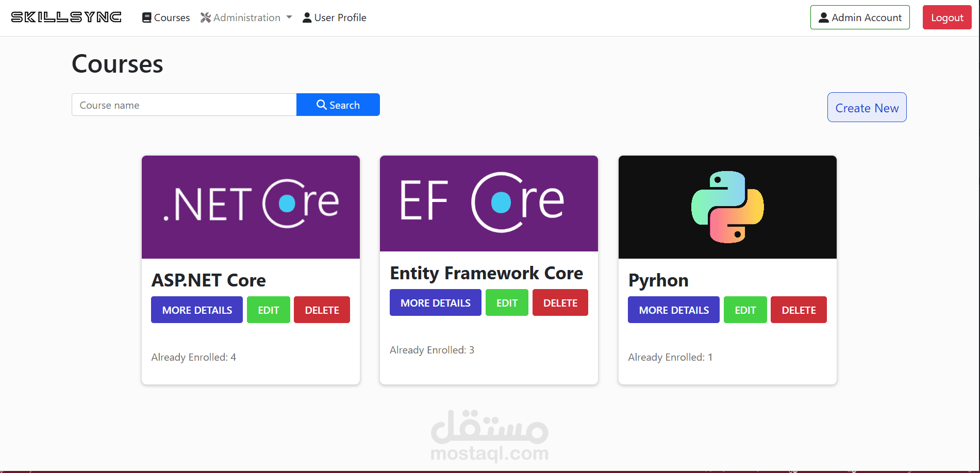Viewport: 980px width, 473px height.
Task: Open the EF Core course image
Action: point(489,204)
